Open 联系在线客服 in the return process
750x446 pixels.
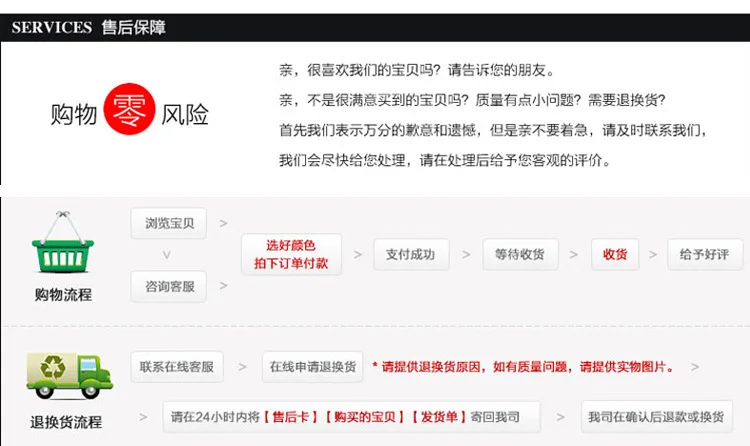click(177, 367)
